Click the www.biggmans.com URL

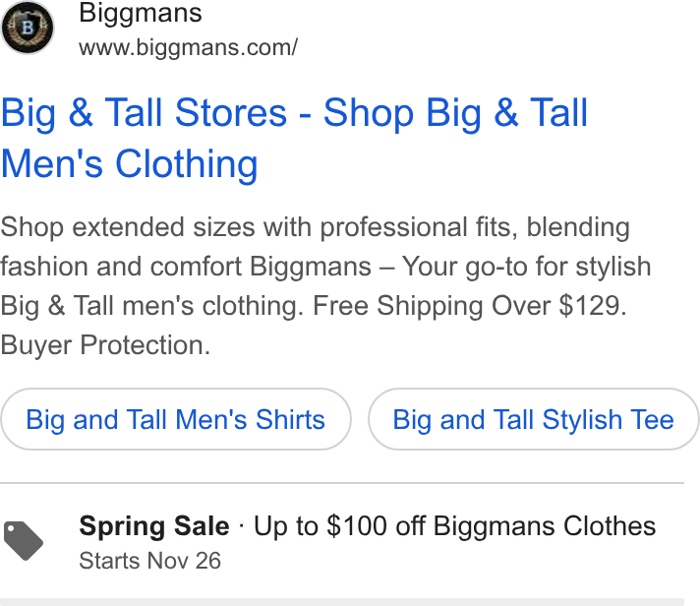[189, 47]
